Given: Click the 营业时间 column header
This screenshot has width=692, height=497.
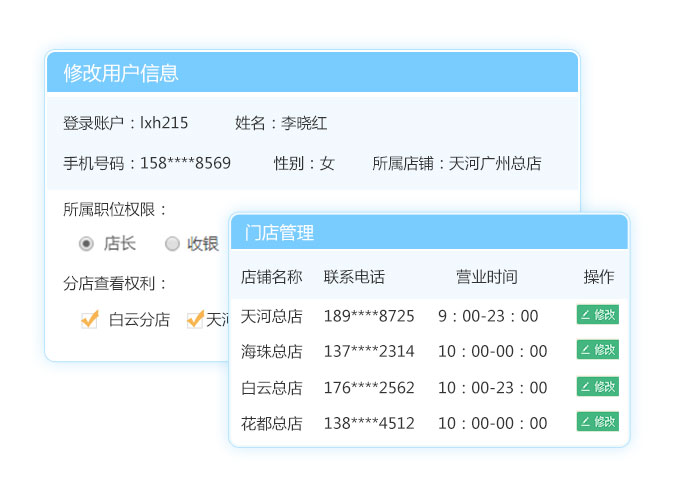Looking at the screenshot, I should point(487,277).
